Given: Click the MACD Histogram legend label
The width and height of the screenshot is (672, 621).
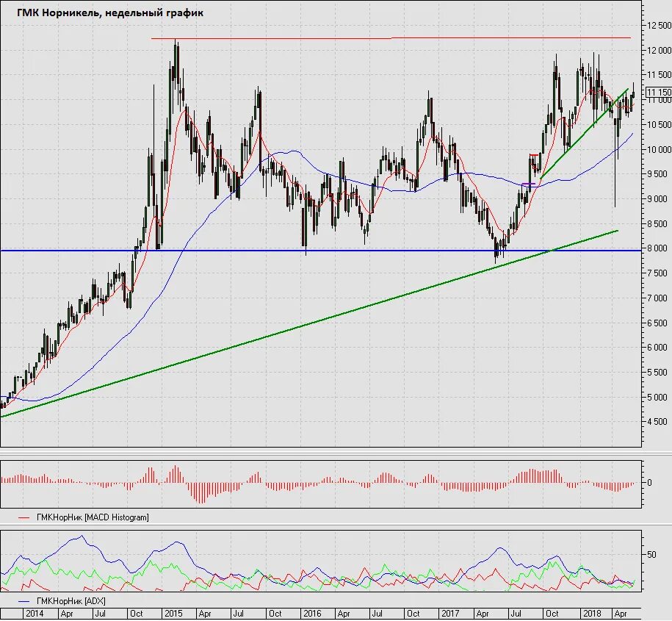Looking at the screenshot, I should (93, 517).
